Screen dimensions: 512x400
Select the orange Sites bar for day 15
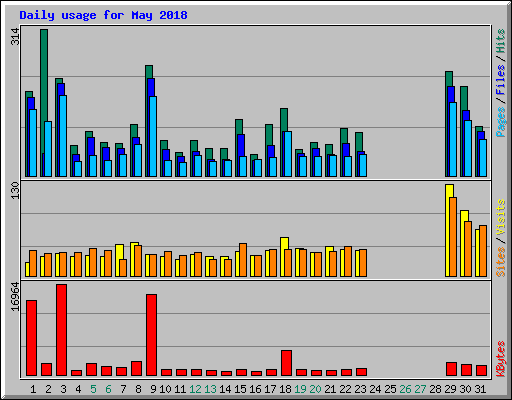(x=243, y=260)
